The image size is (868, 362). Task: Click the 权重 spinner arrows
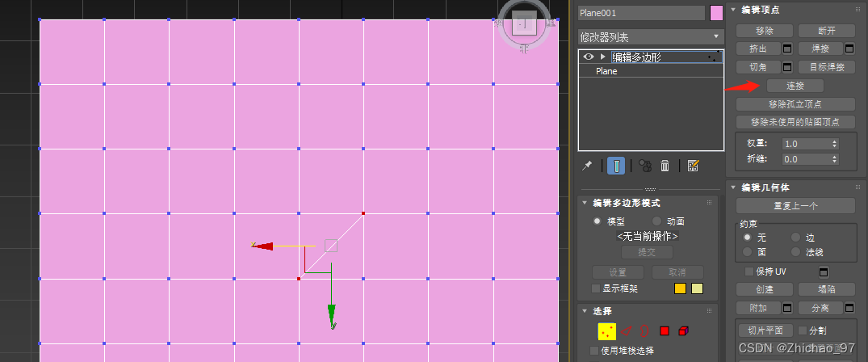[835, 144]
